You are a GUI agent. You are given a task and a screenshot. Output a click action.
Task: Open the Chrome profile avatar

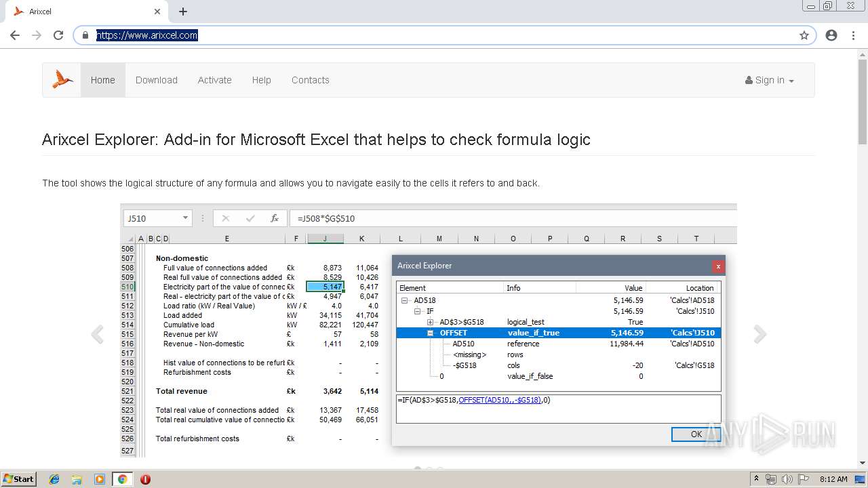point(831,35)
